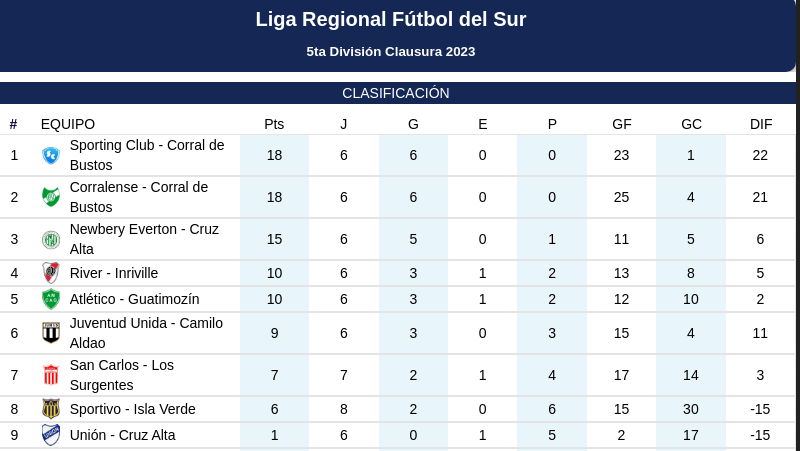Click the Sportivo Isla Verde crest

51,409
